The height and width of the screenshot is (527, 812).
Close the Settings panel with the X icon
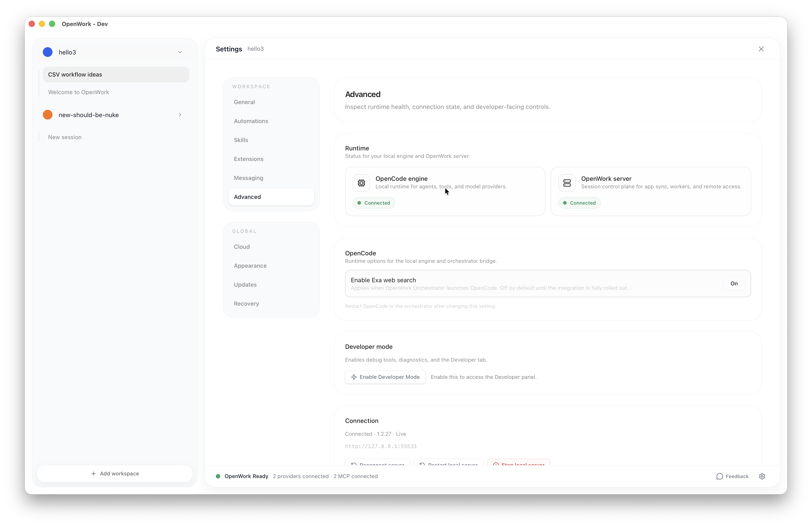(x=761, y=49)
